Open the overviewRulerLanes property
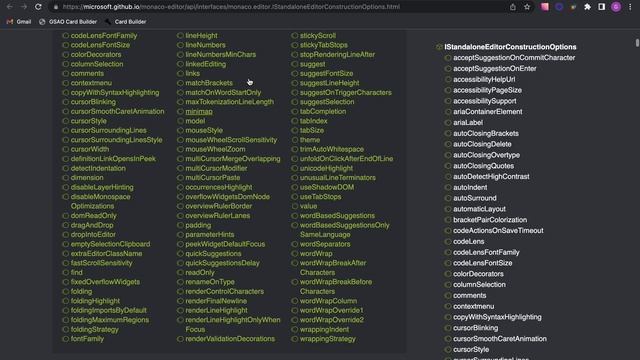640x360 pixels. [218, 216]
